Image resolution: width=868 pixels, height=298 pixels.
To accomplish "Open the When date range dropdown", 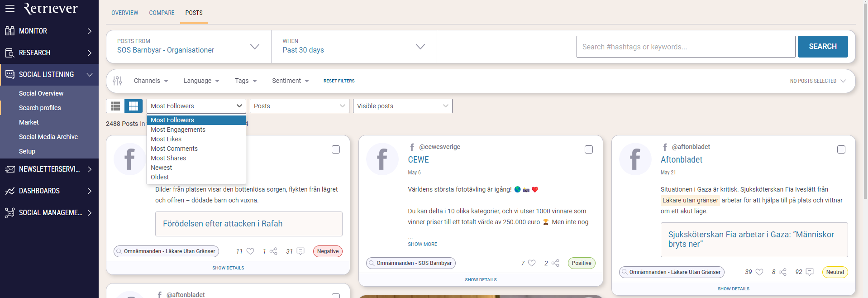I will point(354,47).
